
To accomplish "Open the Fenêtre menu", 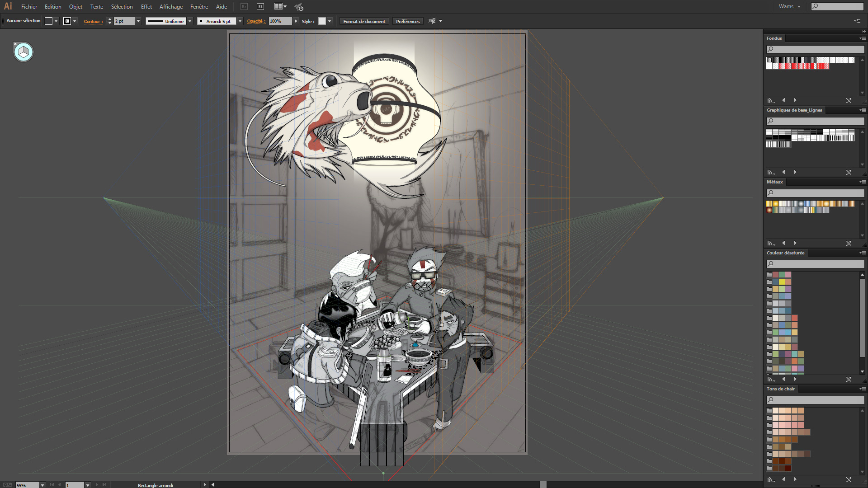I will pyautogui.click(x=199, y=7).
